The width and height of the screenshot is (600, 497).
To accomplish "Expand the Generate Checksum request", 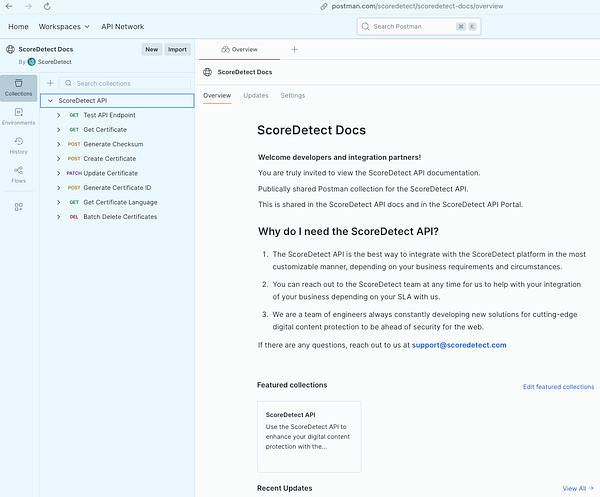I will tap(59, 144).
